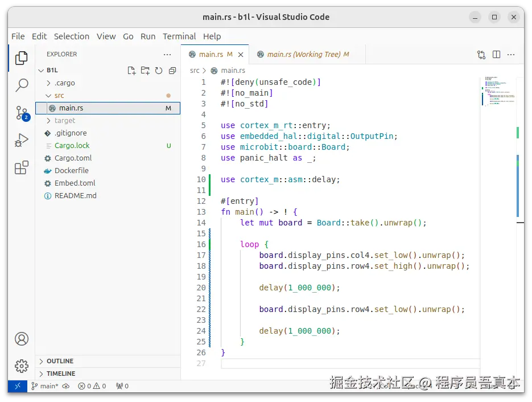This screenshot has height=402, width=532.
Task: Open the Extensions view
Action: click(x=22, y=167)
